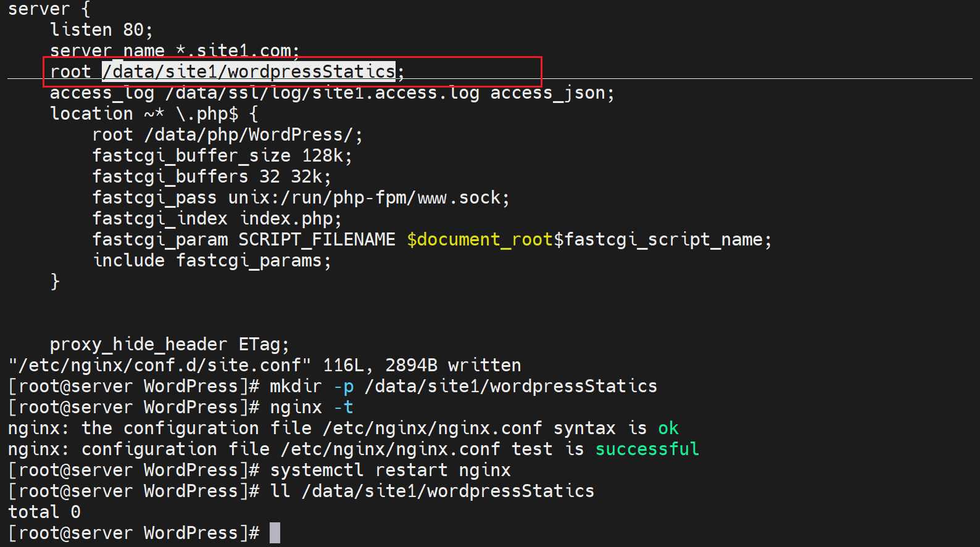Click the 'fastcgi_buffer_size 128k' directive

point(222,156)
